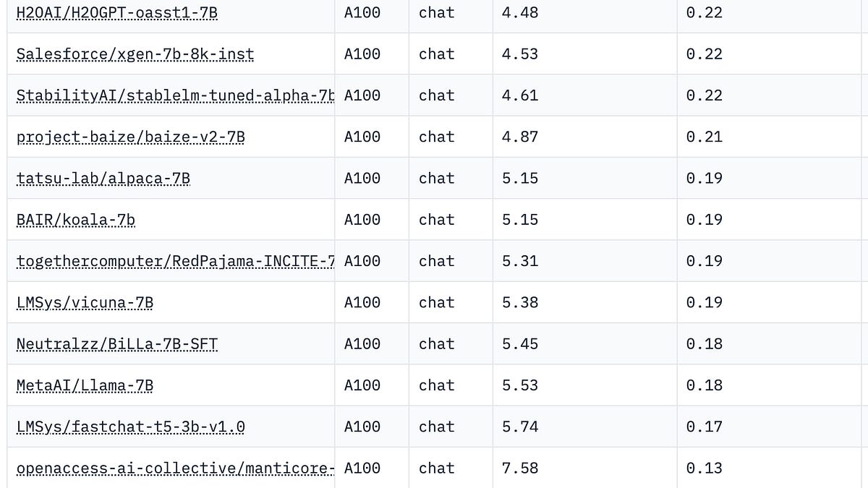Open the project-baize/baize-v2-7B model link
This screenshot has height=488, width=868.
click(x=130, y=137)
